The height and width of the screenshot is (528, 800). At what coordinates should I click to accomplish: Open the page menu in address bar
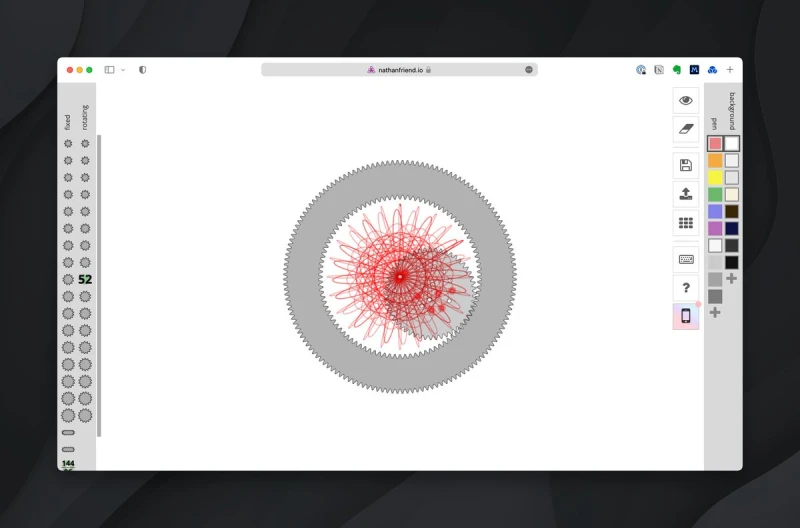pos(529,70)
